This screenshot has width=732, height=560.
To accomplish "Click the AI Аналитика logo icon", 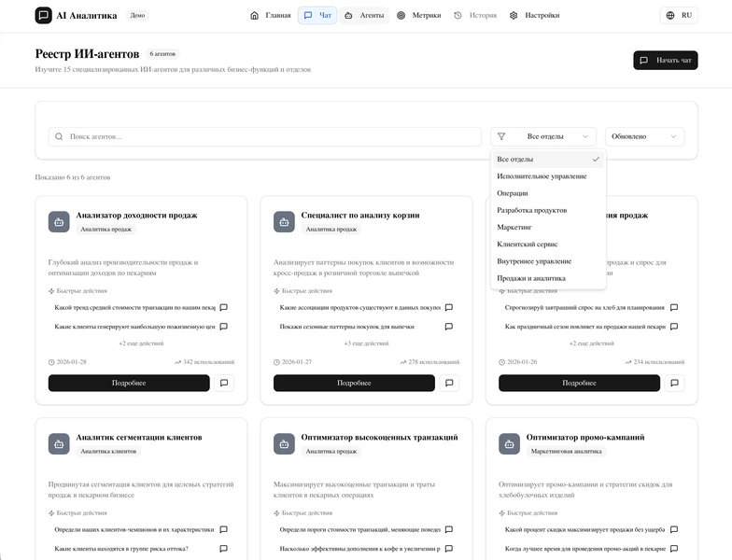I will (43, 15).
